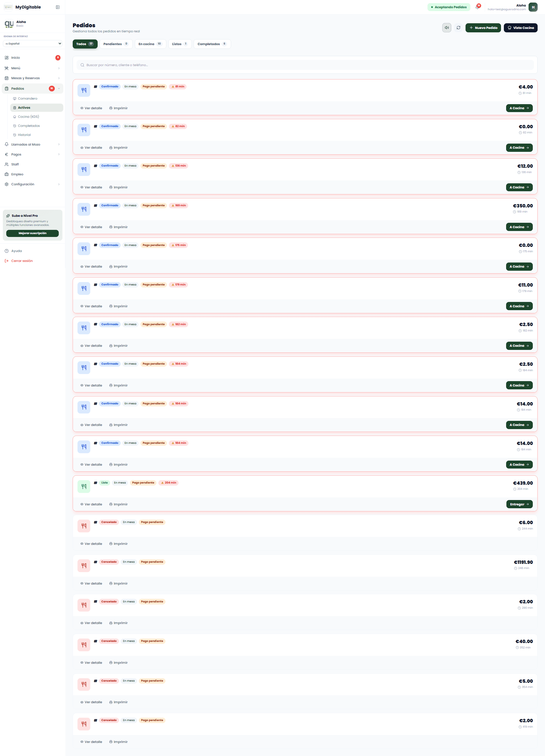Open Cocina (KDS) submenu item

point(36,117)
